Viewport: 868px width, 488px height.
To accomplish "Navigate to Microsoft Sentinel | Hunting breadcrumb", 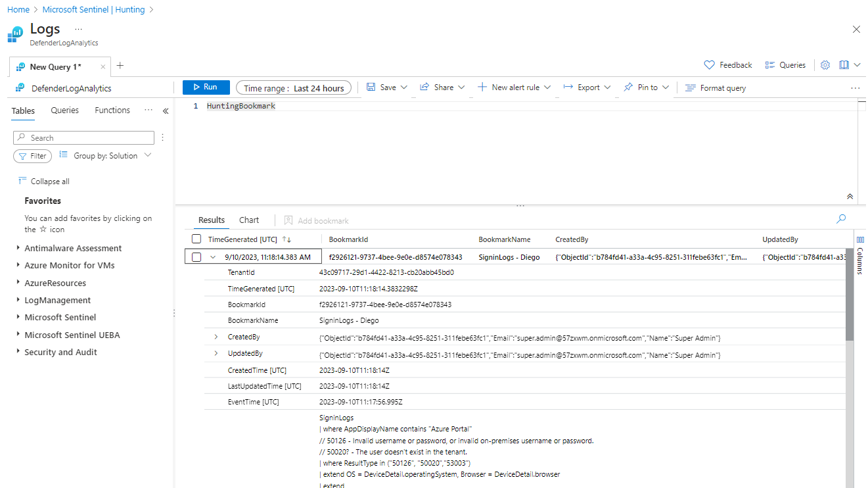I will click(93, 10).
